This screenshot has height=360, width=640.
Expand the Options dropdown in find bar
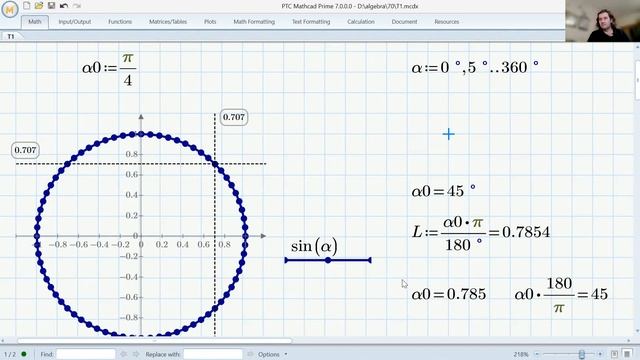[x=272, y=354]
